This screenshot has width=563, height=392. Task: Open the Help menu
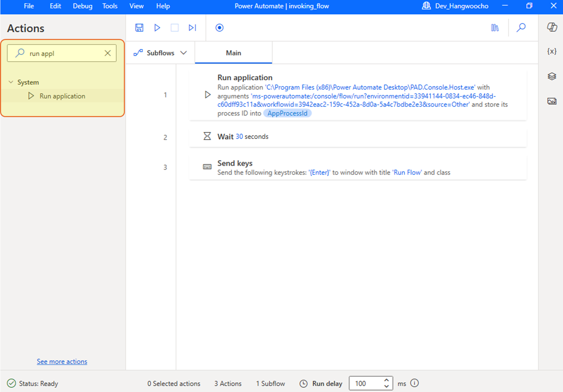[163, 6]
